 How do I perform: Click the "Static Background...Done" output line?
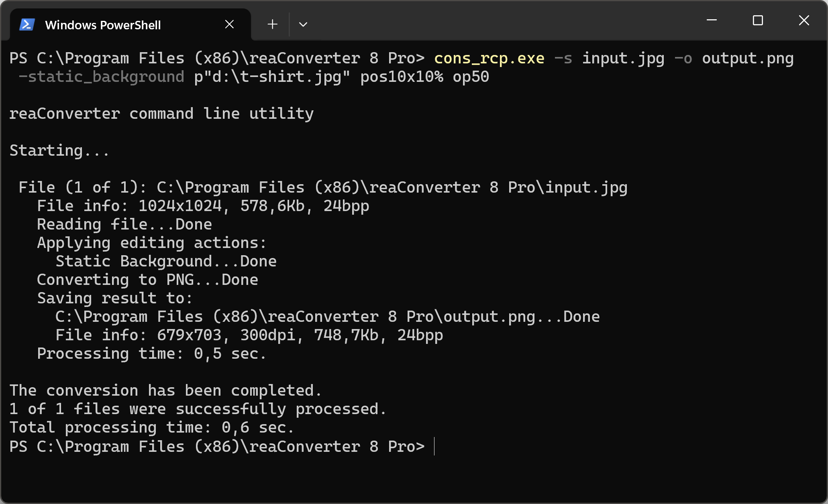(x=166, y=262)
